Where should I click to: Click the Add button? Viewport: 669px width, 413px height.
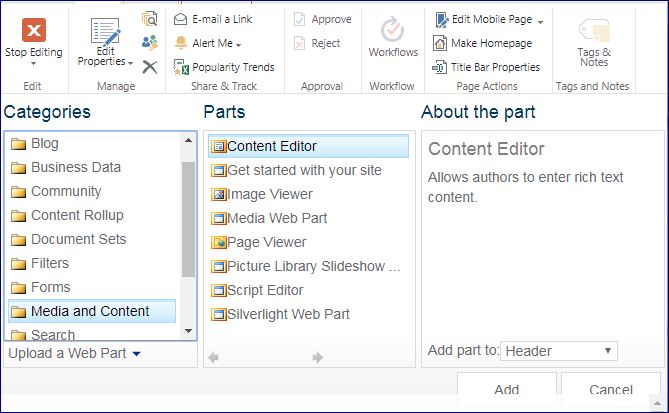click(x=506, y=390)
